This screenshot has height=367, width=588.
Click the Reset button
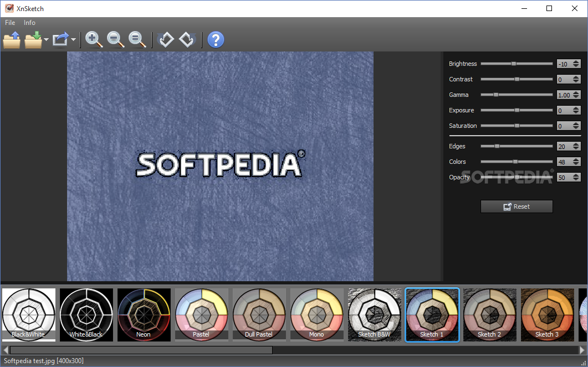[517, 206]
